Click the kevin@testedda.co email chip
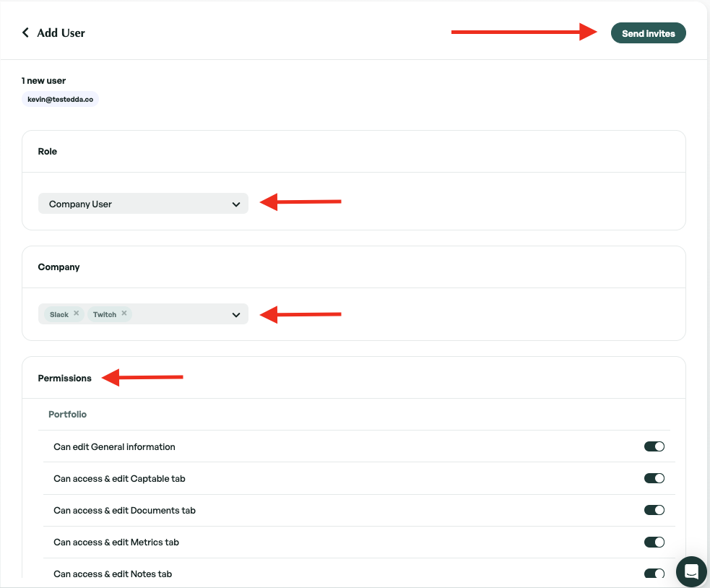Viewport: 710px width, 588px height. click(x=60, y=99)
